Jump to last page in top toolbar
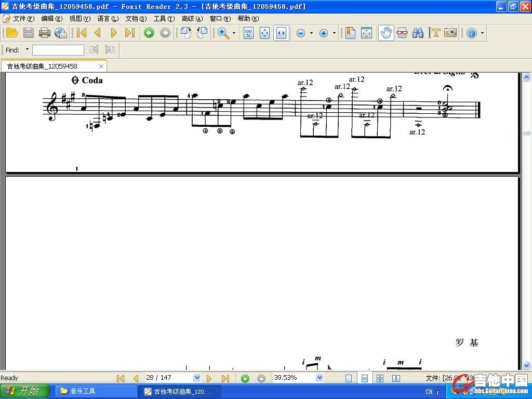532x399 pixels. (x=130, y=33)
